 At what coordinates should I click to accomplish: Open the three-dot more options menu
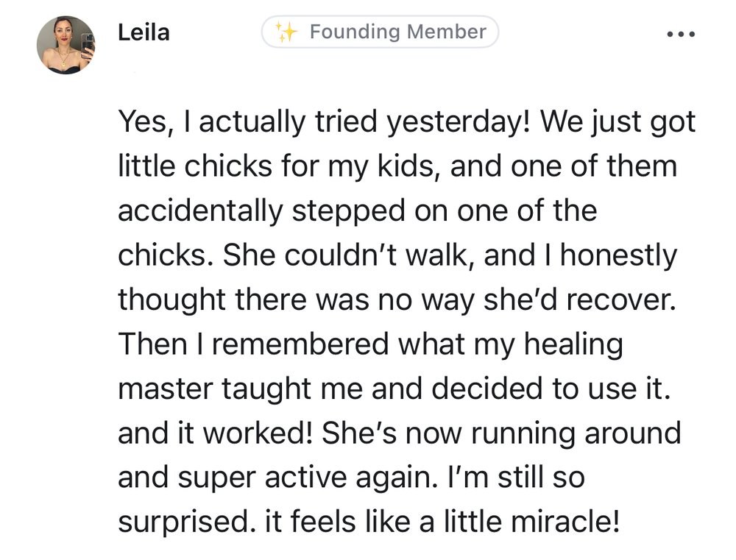(681, 34)
